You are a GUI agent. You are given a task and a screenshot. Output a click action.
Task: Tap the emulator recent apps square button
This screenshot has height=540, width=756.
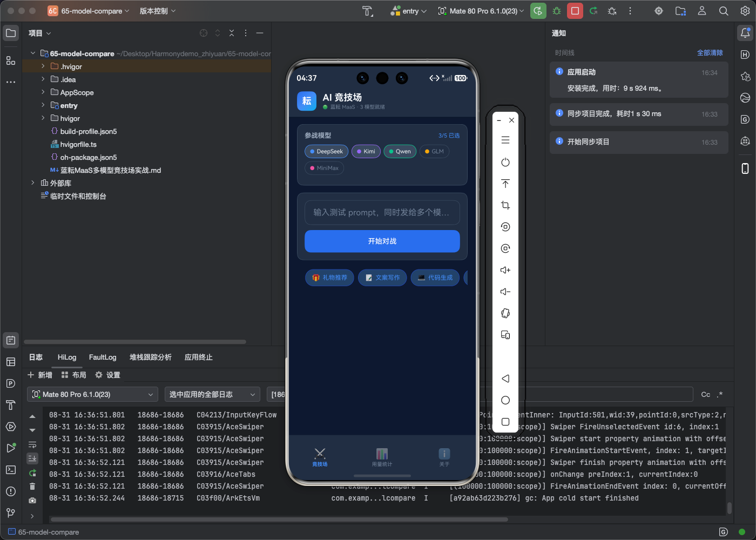[x=505, y=422]
